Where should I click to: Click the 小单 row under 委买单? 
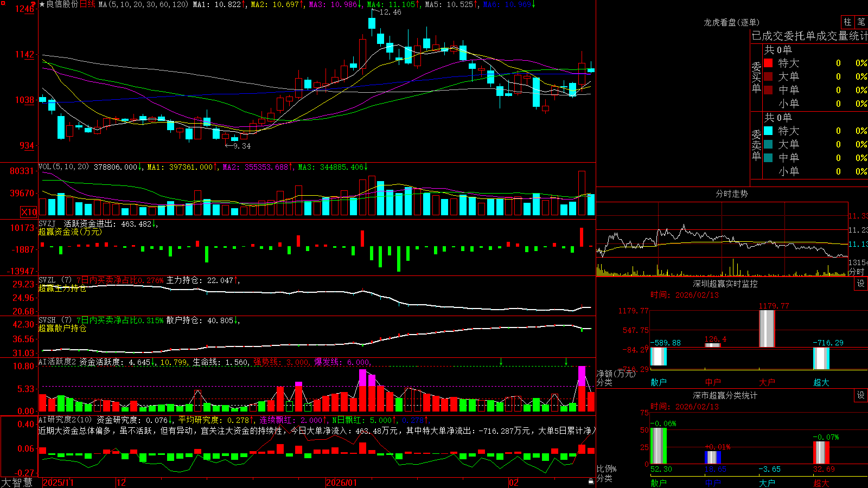[816, 104]
